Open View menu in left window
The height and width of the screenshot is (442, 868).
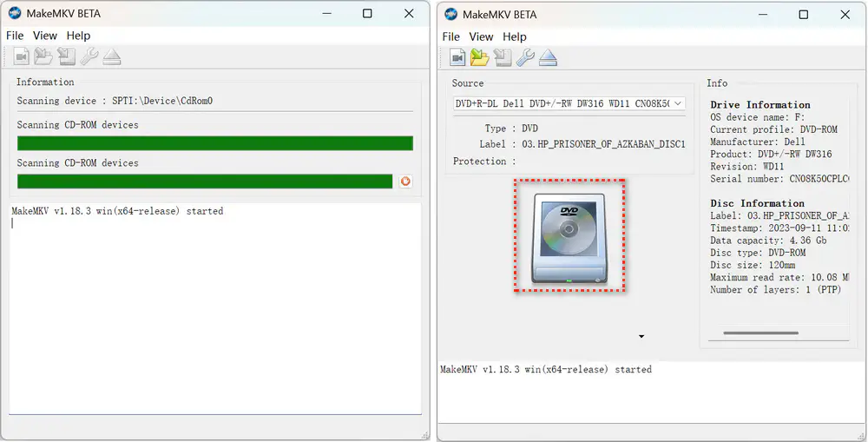(x=45, y=36)
